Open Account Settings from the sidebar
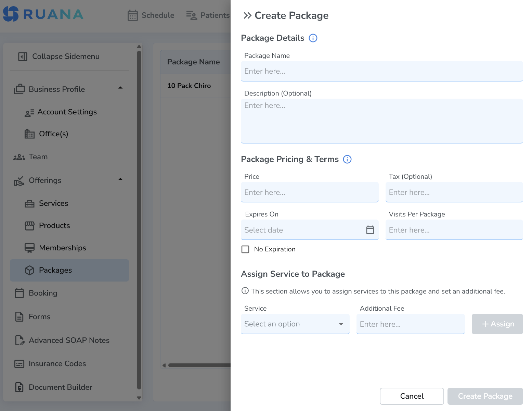The image size is (532, 411). [x=67, y=112]
